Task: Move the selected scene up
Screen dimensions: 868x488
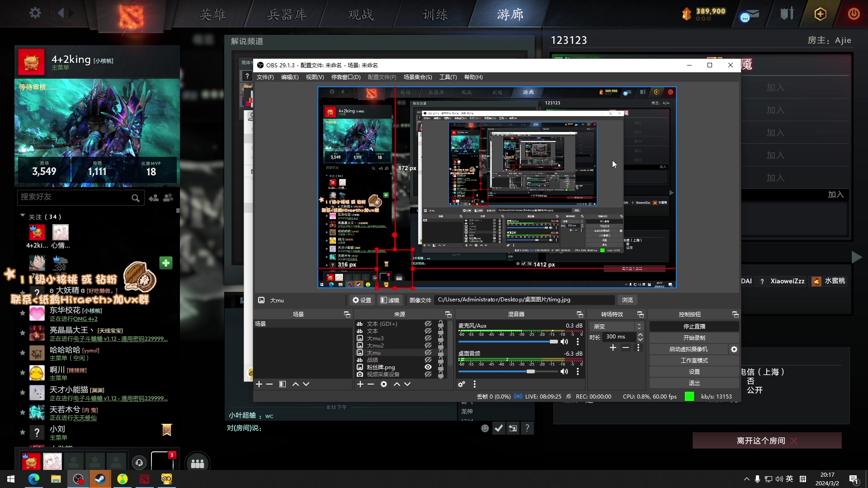Action: 296,384
